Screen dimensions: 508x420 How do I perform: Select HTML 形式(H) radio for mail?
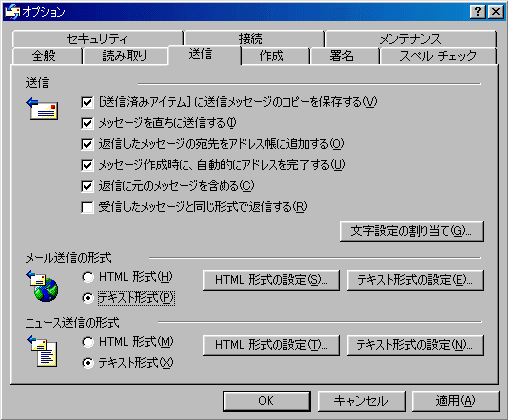[x=88, y=277]
